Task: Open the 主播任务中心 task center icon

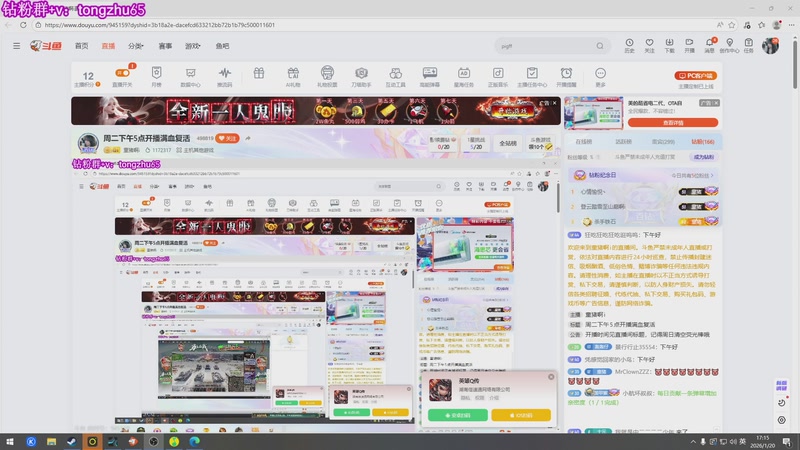Action: tap(532, 73)
